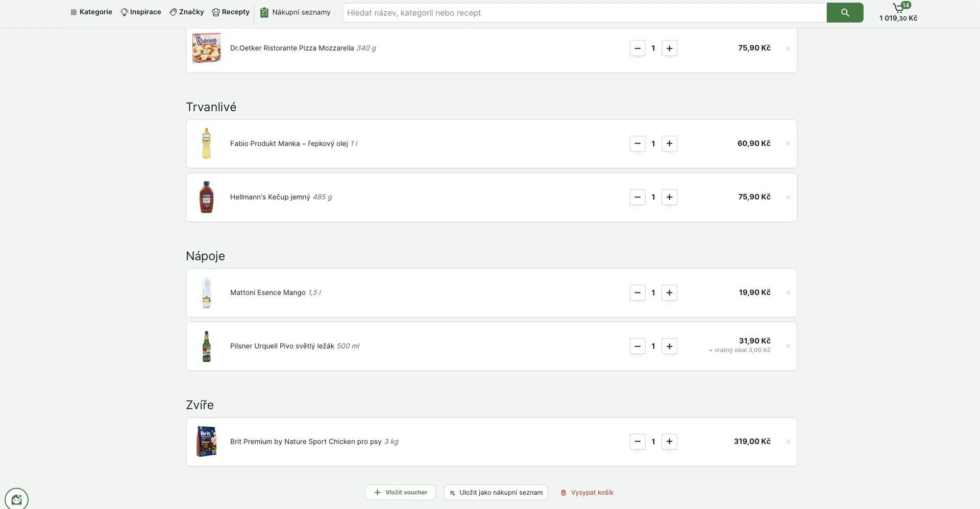Viewport: 980px width, 509px height.
Task: Open the Inspirace menu
Action: [x=141, y=12]
